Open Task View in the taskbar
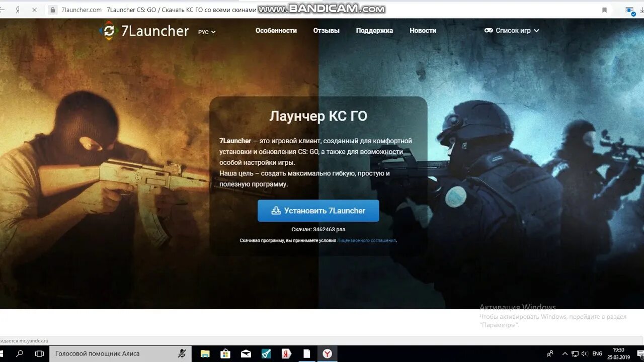The image size is (644, 362). click(39, 354)
